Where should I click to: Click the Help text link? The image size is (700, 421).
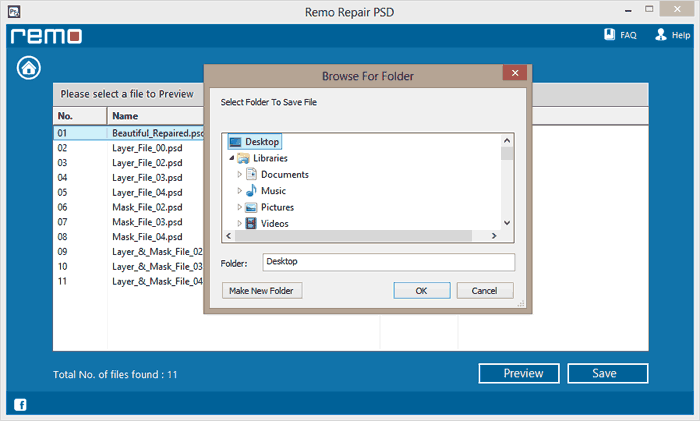tap(681, 35)
